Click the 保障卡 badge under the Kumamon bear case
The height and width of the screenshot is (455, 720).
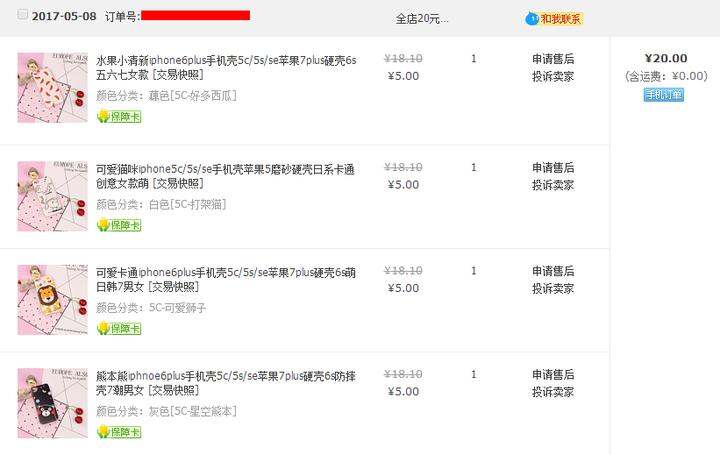click(119, 432)
